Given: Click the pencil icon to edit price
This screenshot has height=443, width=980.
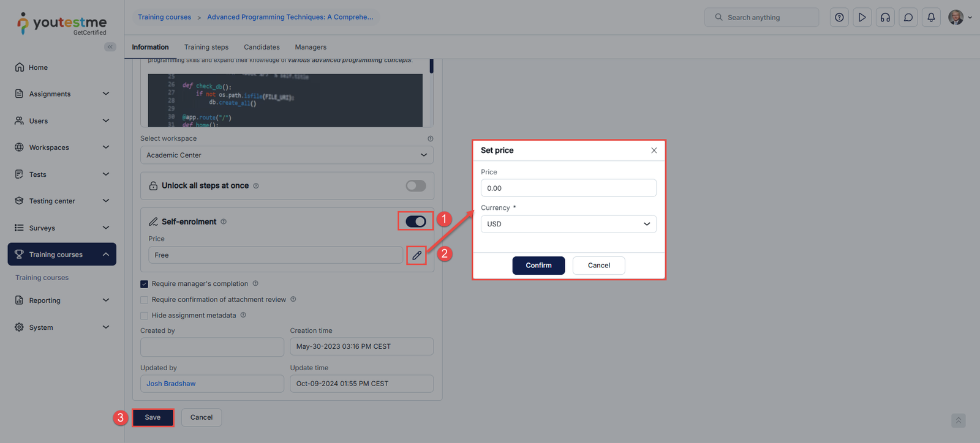Looking at the screenshot, I should [417, 255].
